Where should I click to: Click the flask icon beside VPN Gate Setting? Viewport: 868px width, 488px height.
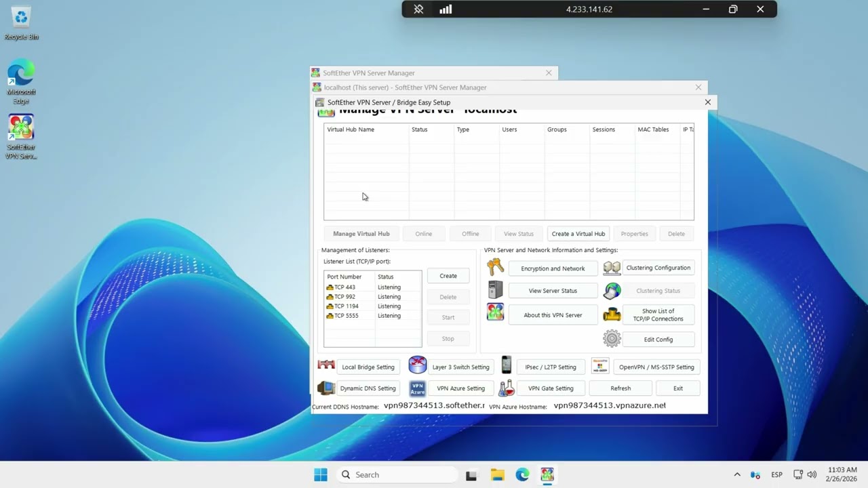pos(507,388)
